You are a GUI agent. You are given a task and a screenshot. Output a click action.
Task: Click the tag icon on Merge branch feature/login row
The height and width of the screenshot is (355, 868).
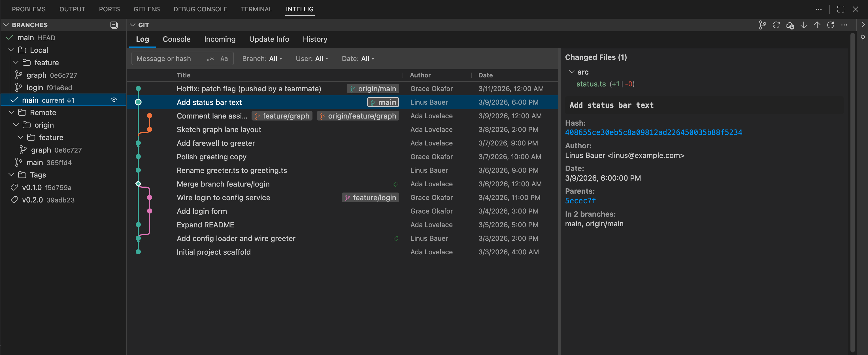pyautogui.click(x=396, y=184)
